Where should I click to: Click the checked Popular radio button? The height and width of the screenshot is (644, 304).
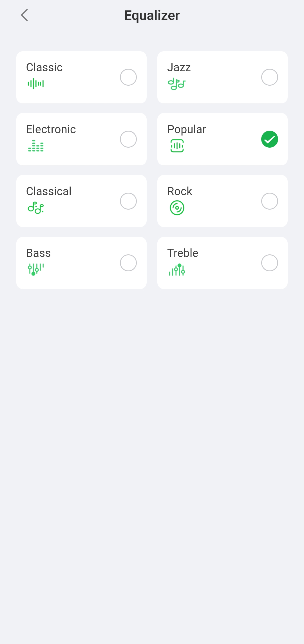269,139
